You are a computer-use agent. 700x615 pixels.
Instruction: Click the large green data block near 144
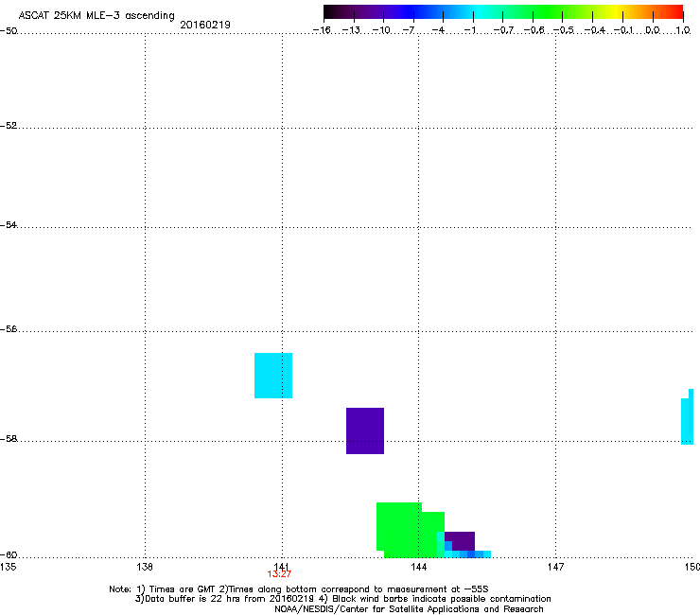tap(409, 531)
